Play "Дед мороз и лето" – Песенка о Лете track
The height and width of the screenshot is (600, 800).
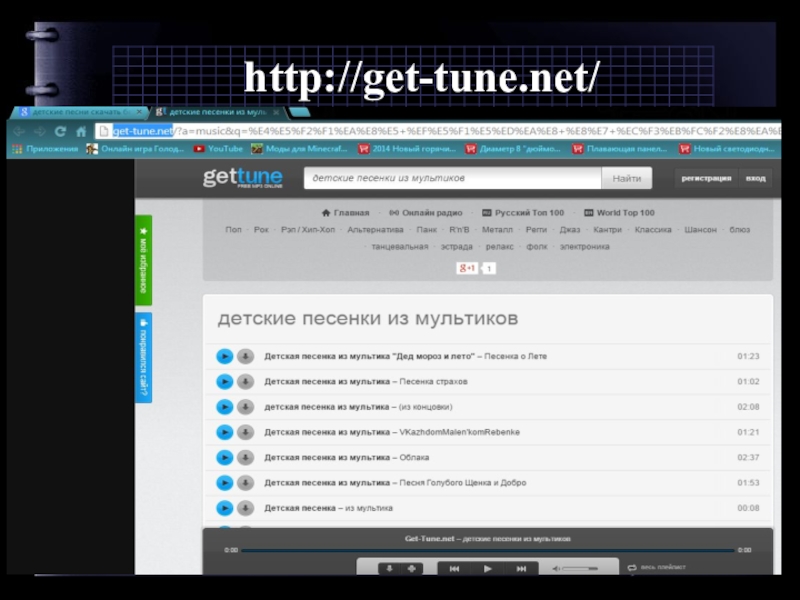click(x=224, y=356)
